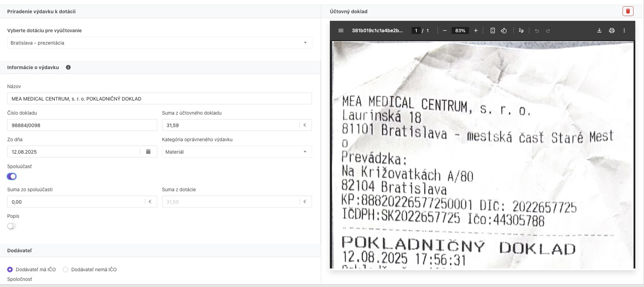The width and height of the screenshot is (644, 287).
Task: Select the Dodávateľ má IČO radio option
Action: [x=10, y=270]
